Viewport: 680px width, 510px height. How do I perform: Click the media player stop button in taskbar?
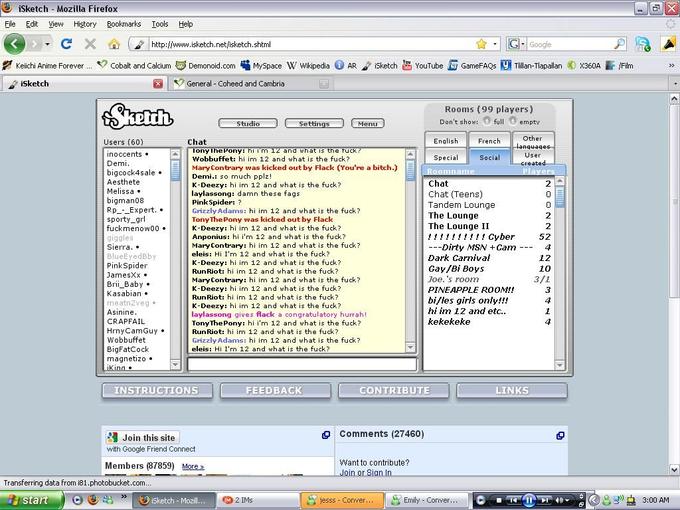coord(498,500)
